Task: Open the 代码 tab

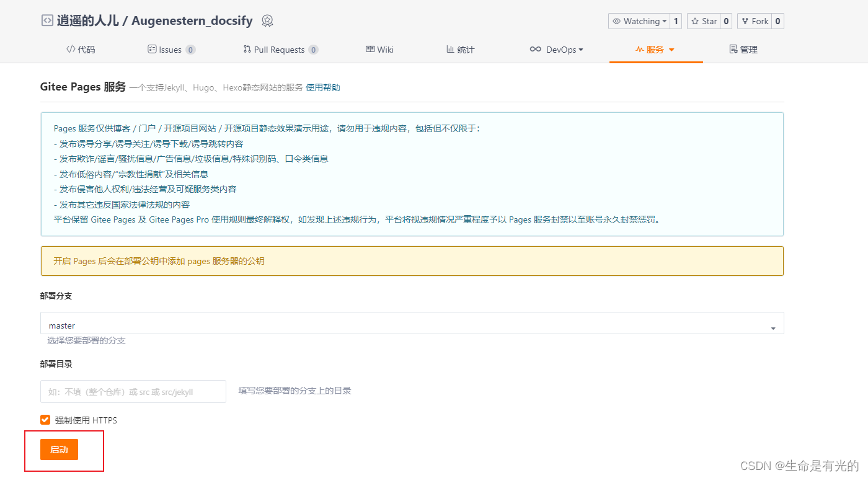Action: [x=81, y=49]
